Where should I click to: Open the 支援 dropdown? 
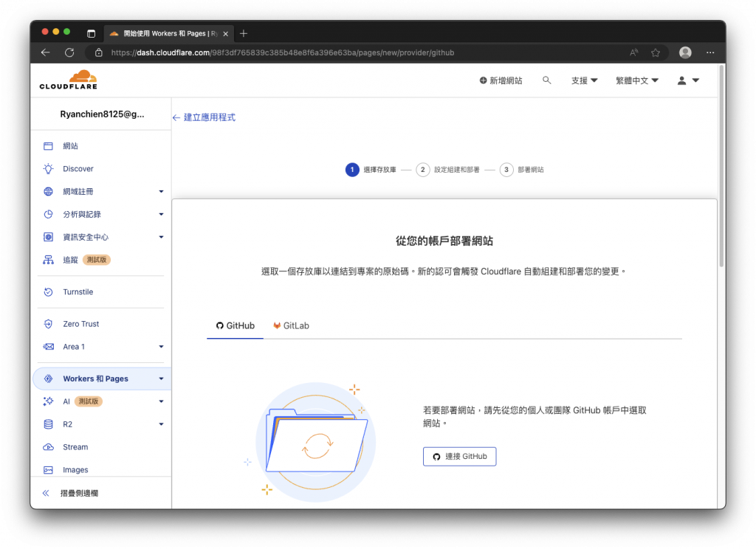coord(585,80)
